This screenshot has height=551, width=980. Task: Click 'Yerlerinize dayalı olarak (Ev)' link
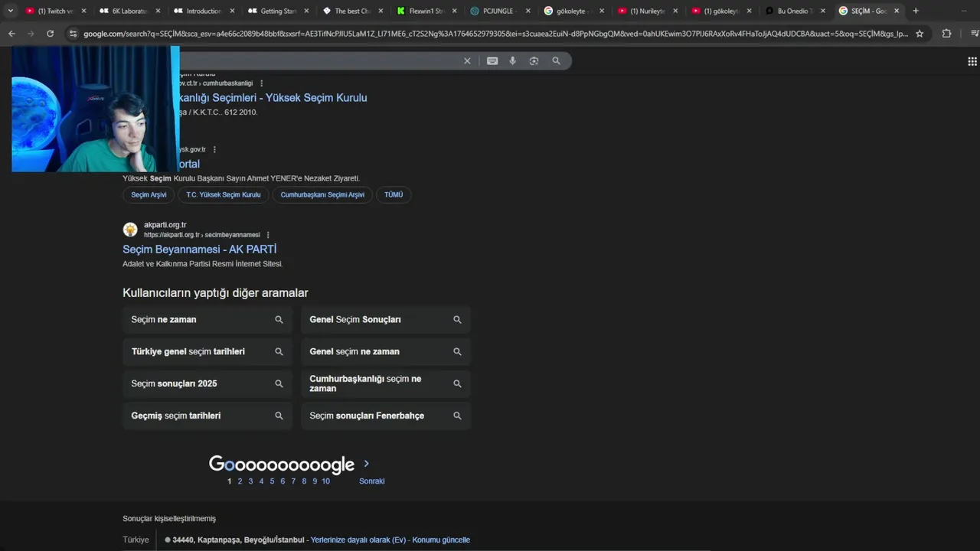[x=358, y=540]
